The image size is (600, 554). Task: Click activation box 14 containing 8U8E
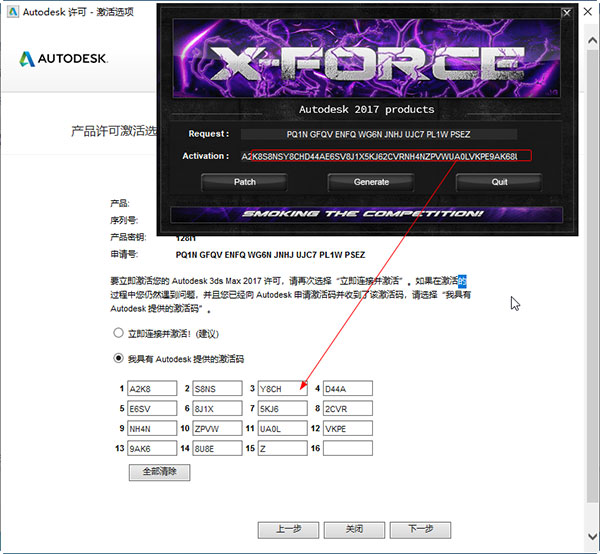[x=217, y=448]
